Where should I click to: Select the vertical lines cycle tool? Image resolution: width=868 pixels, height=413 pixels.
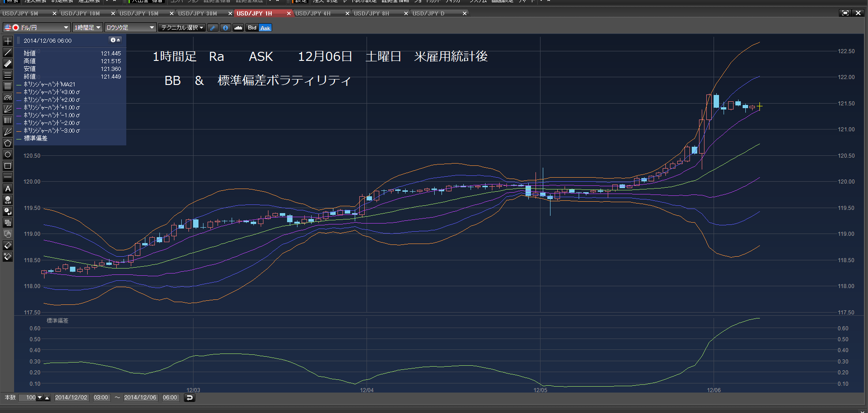click(x=8, y=120)
